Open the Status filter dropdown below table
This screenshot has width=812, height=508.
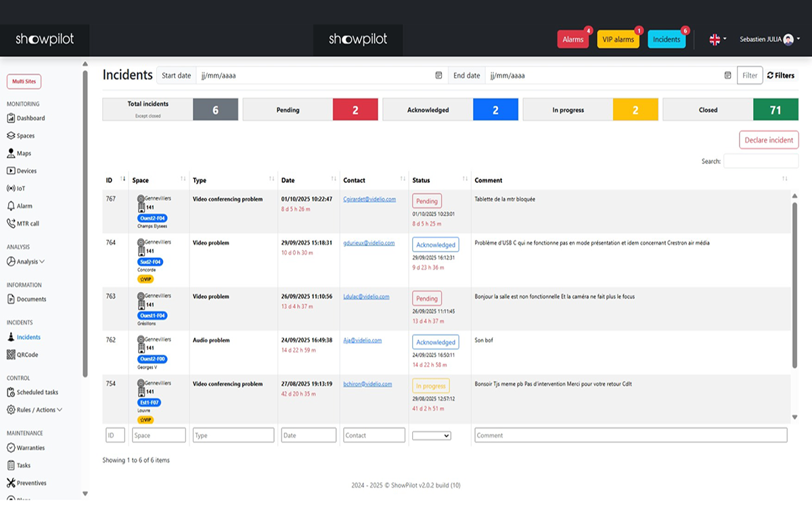pyautogui.click(x=432, y=436)
